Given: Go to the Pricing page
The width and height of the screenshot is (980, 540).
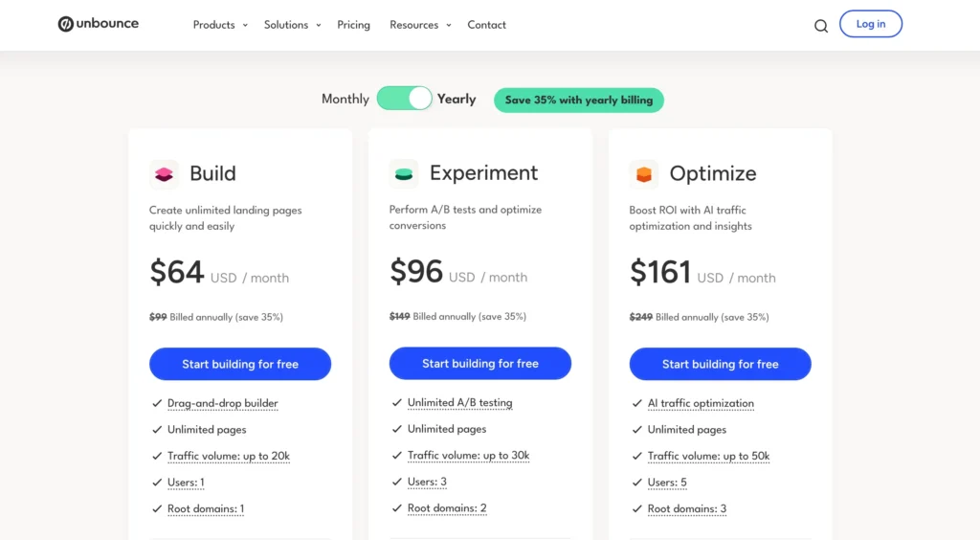Looking at the screenshot, I should coord(354,25).
